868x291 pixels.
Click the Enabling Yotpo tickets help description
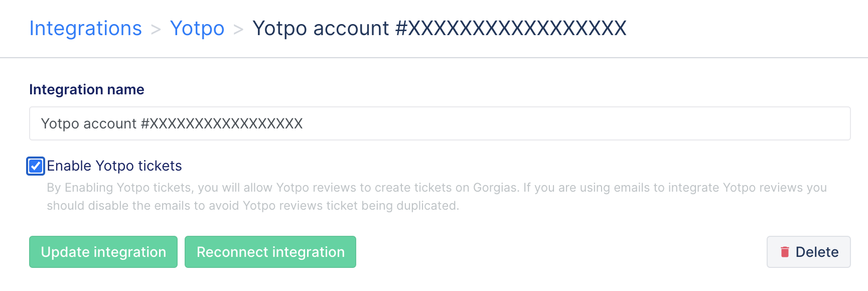437,197
